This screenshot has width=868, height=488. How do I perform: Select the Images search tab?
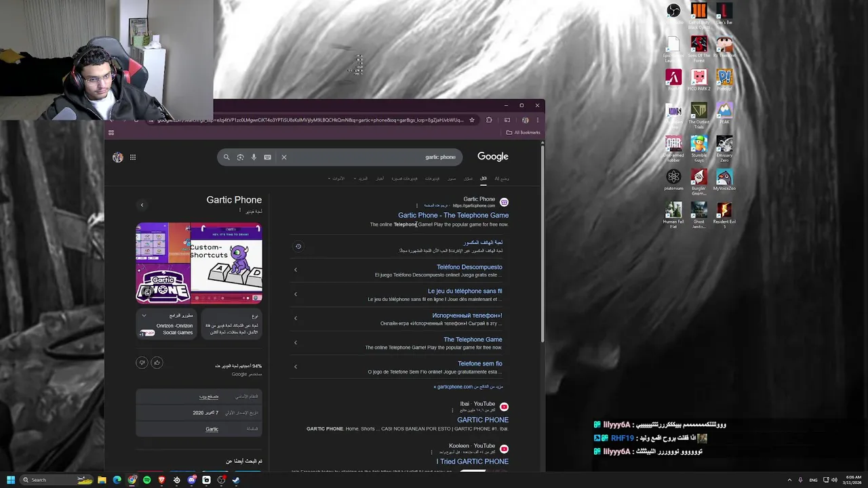pos(451,178)
